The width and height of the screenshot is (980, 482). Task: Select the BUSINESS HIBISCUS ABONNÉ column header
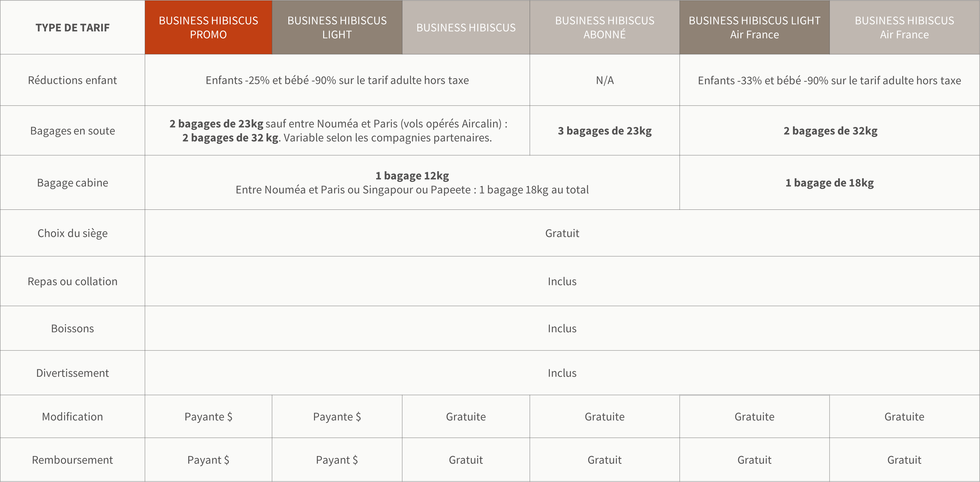(x=604, y=27)
